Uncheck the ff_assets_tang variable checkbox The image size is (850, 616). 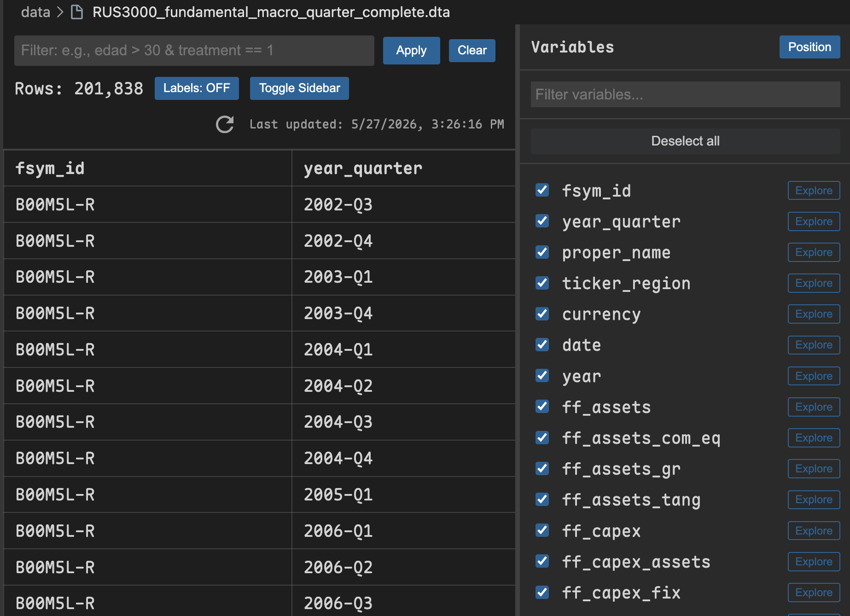(x=542, y=500)
